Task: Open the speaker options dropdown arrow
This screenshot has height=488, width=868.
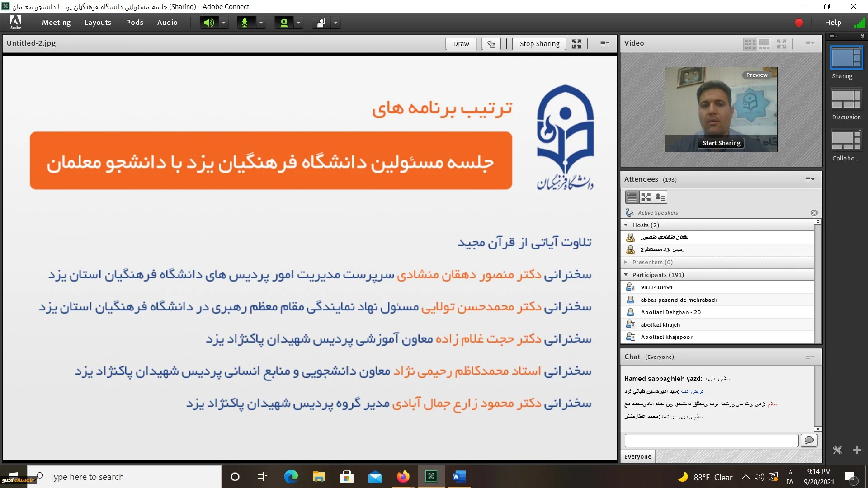Action: click(224, 23)
